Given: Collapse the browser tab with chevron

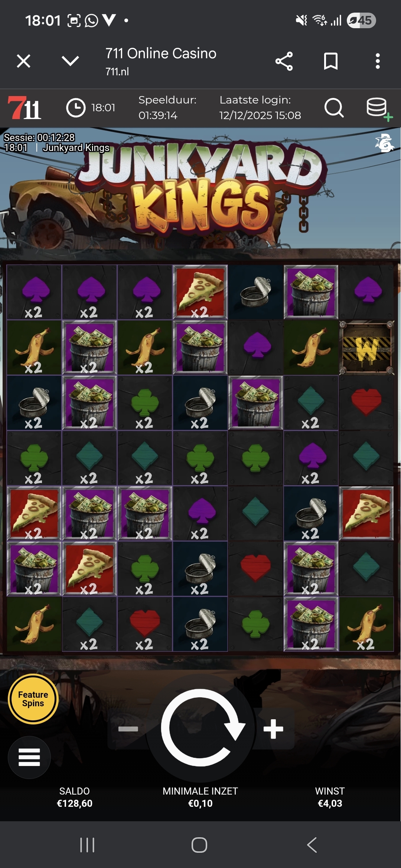Looking at the screenshot, I should (x=70, y=61).
